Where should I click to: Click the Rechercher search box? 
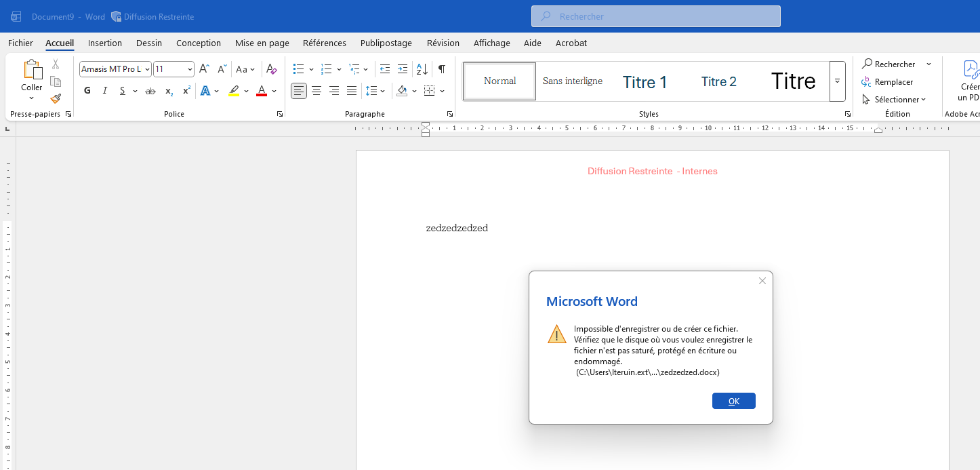[x=655, y=16]
